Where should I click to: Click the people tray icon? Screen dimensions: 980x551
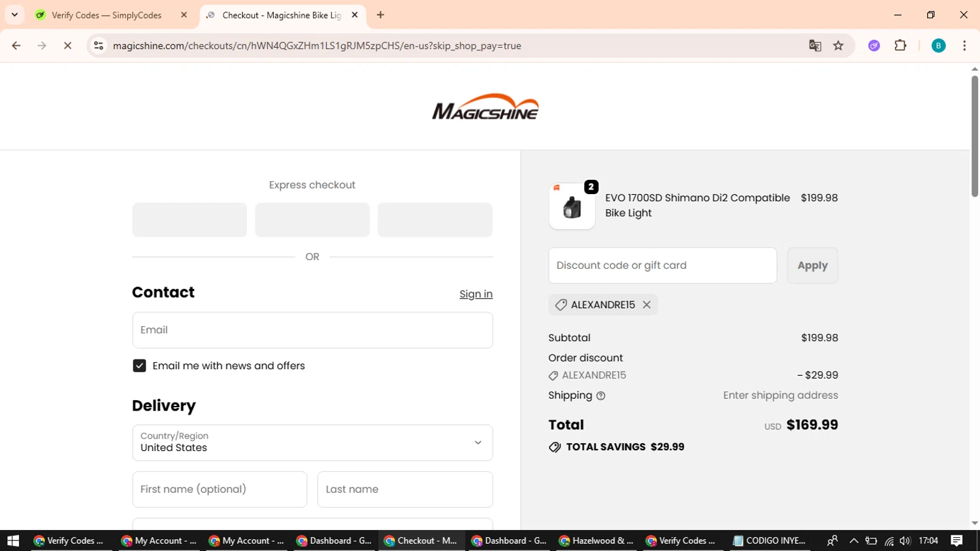[832, 541]
